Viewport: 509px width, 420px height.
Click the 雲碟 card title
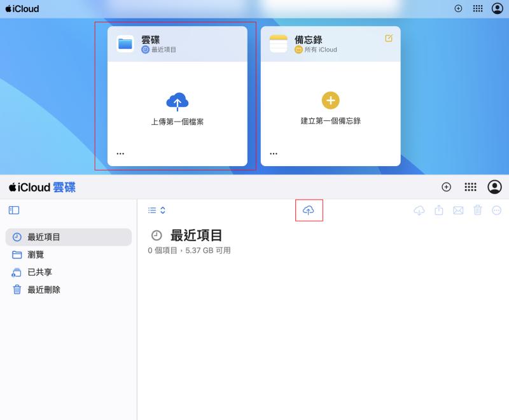150,39
